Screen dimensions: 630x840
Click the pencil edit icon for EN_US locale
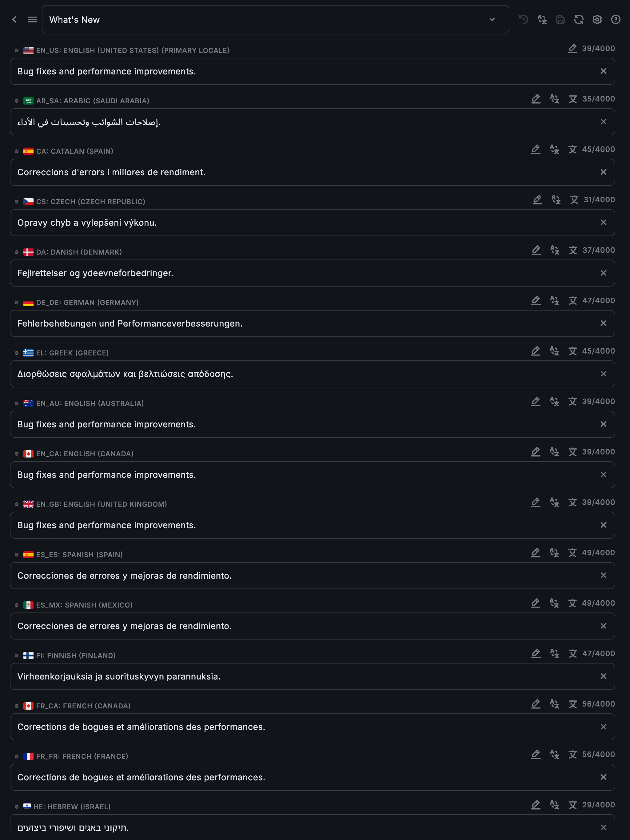pos(572,49)
